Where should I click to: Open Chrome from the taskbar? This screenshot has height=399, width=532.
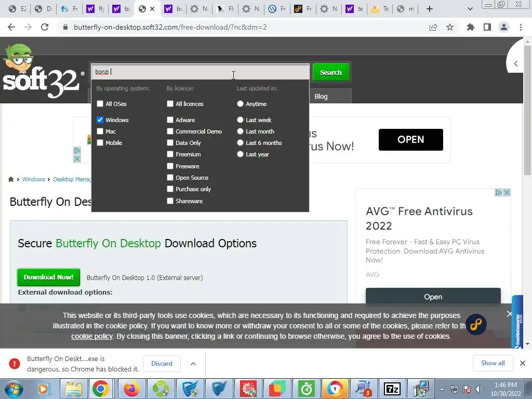coord(100,389)
